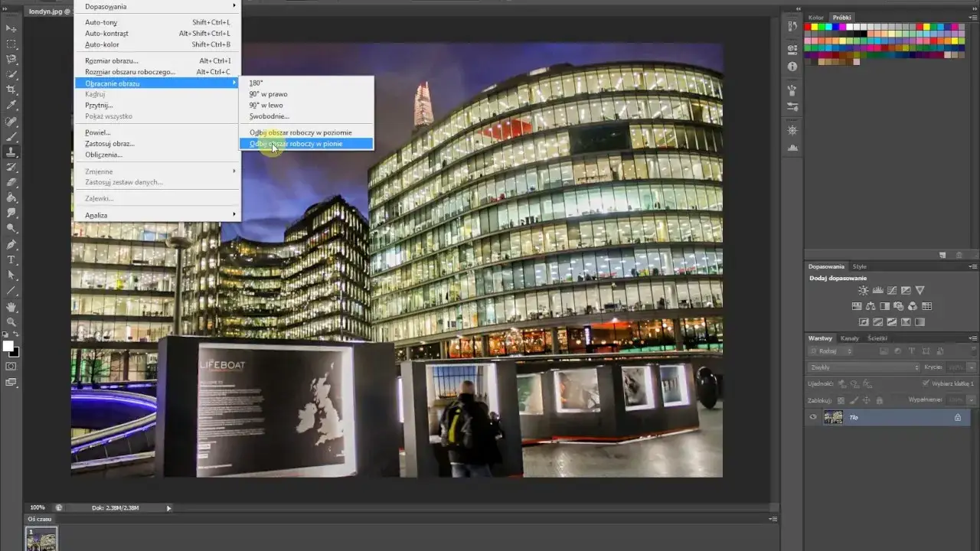Select the Clone Stamp tool

(11, 152)
